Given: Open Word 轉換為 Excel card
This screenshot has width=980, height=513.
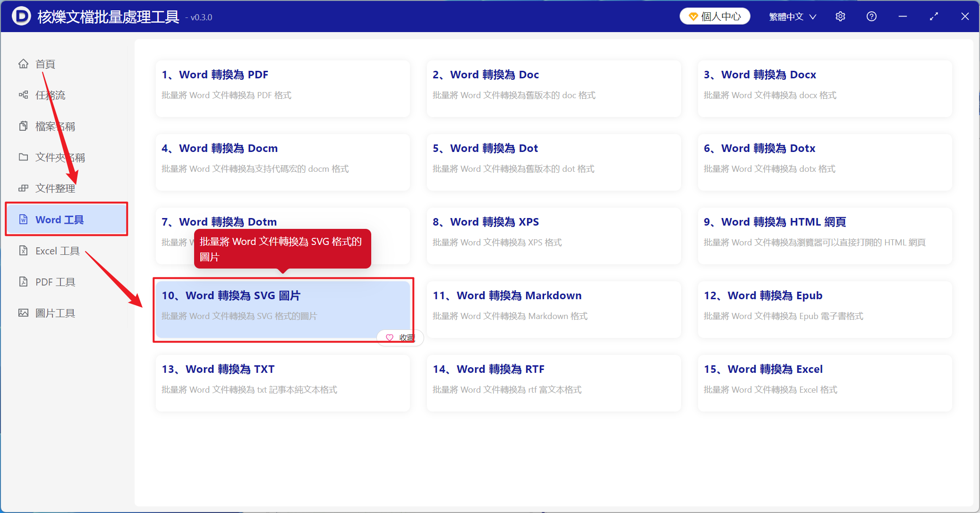Looking at the screenshot, I should tap(825, 383).
